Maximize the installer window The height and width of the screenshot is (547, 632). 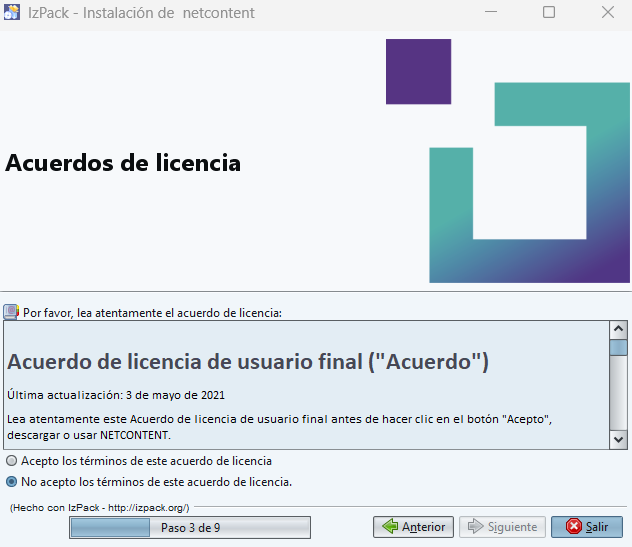click(549, 13)
